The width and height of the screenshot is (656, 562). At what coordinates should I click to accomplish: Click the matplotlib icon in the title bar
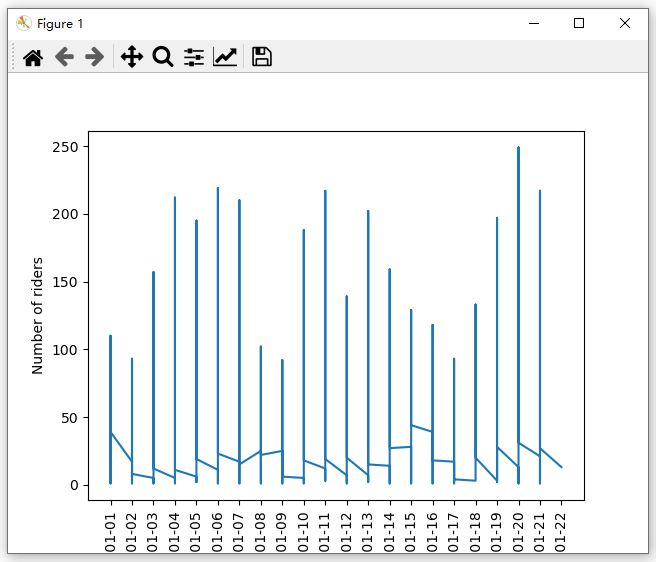coord(23,23)
